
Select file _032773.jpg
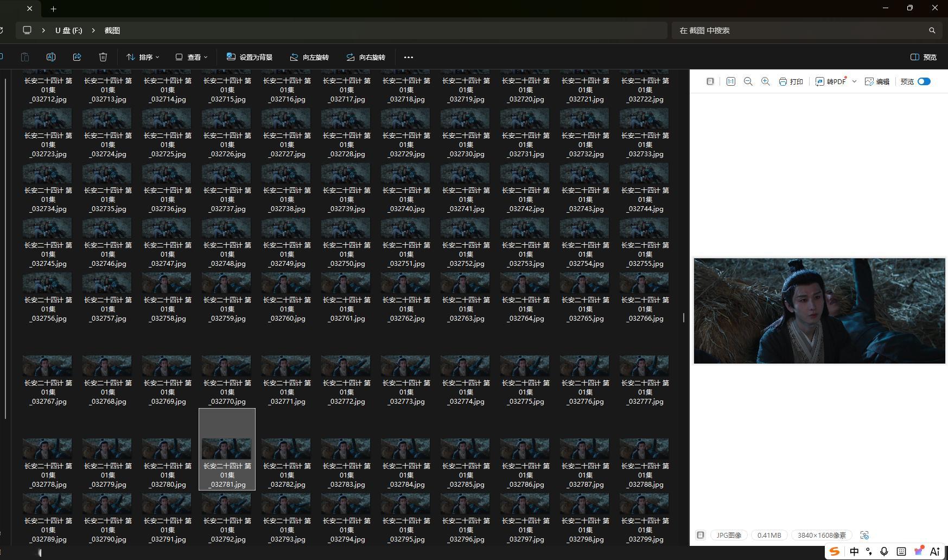tap(406, 380)
